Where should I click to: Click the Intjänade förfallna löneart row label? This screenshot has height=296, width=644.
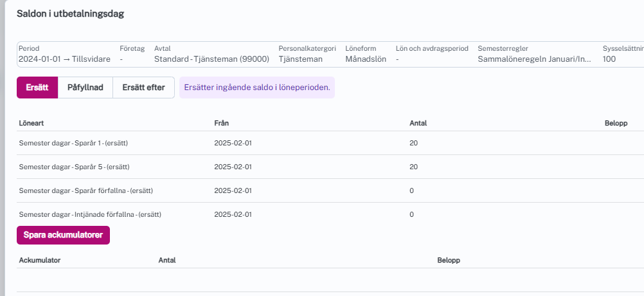pos(90,214)
